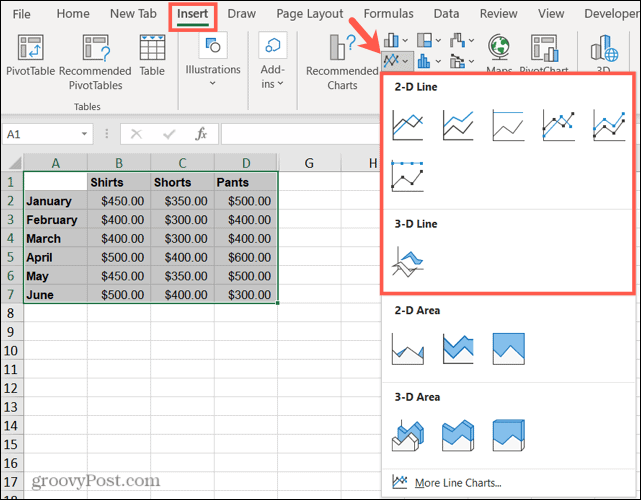
Task: Switch to the Review tab
Action: click(x=498, y=14)
